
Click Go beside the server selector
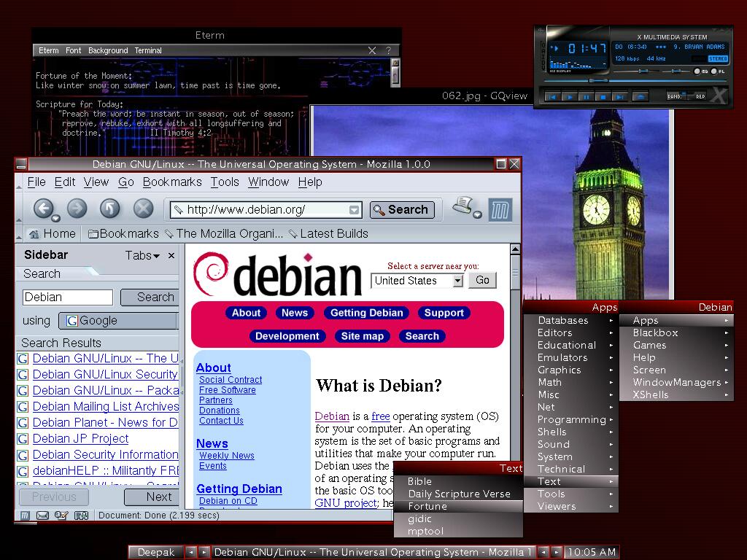point(482,280)
